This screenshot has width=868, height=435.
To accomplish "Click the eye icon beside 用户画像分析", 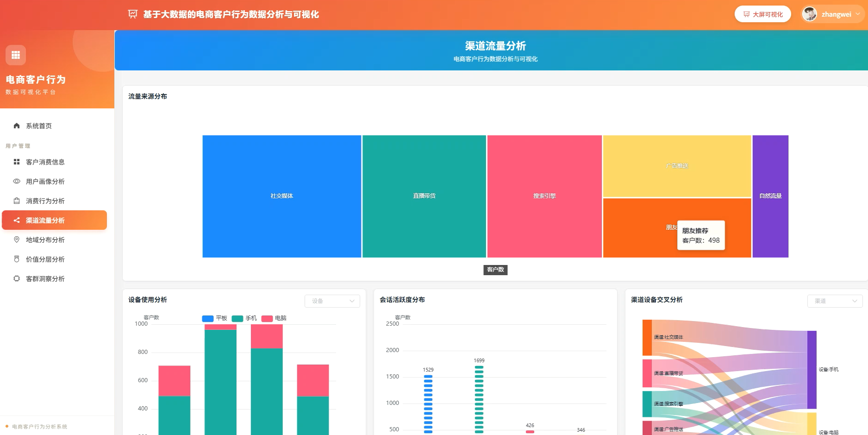I will (17, 181).
